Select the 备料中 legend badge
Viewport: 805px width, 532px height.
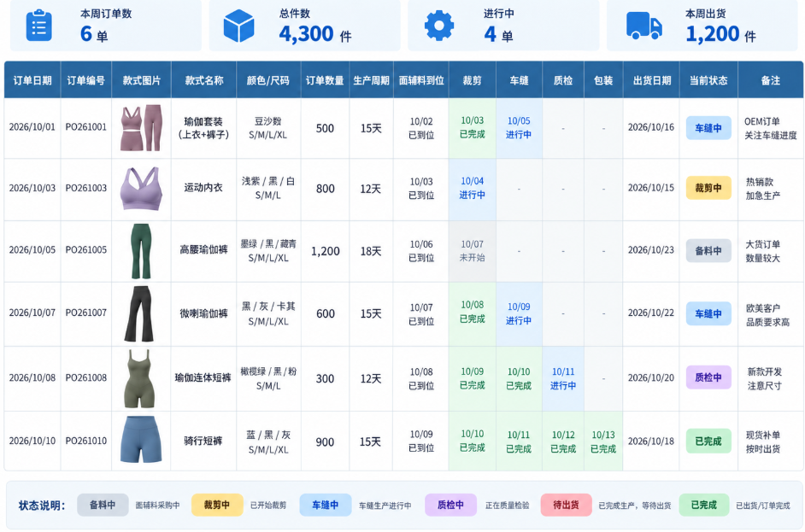click(103, 505)
